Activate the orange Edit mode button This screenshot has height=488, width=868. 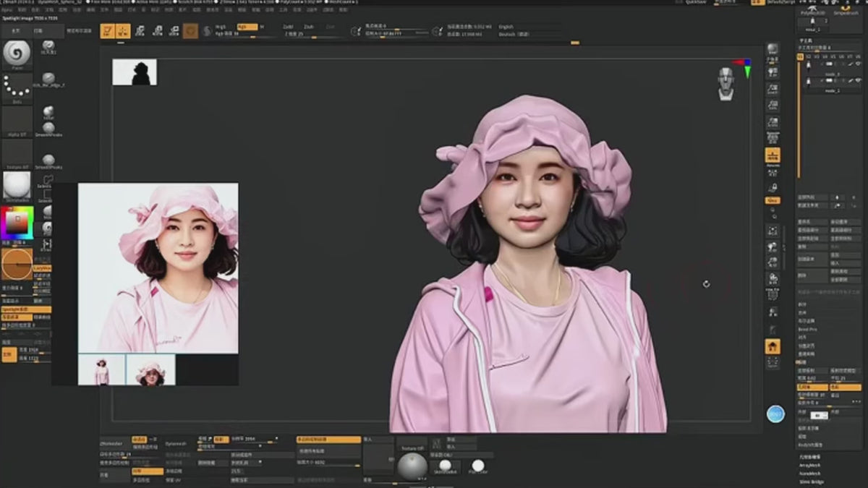[107, 30]
